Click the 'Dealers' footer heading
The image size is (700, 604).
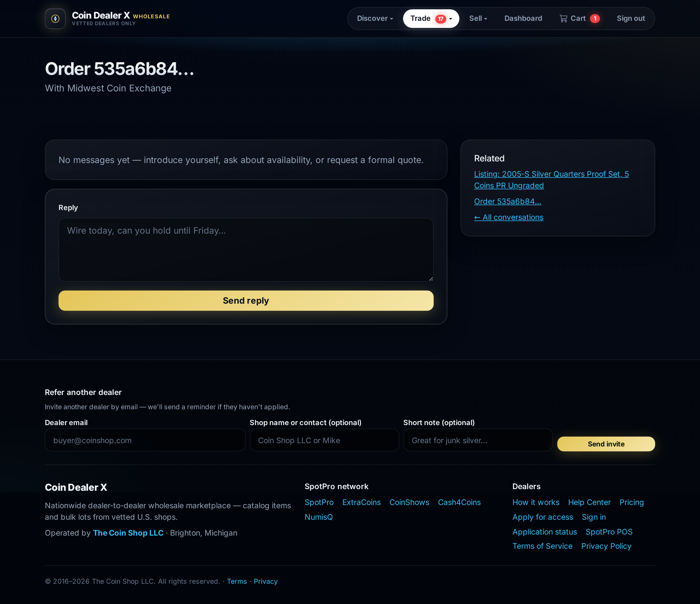[x=526, y=486]
